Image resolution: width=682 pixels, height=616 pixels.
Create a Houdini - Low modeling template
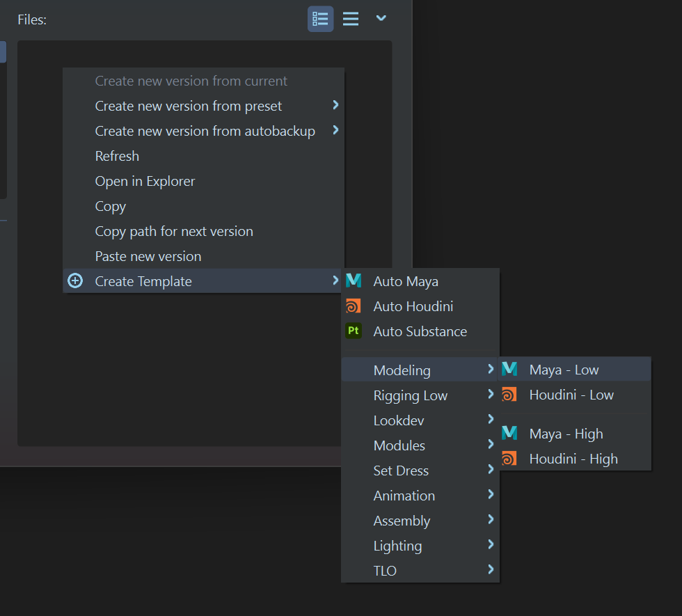coord(574,395)
